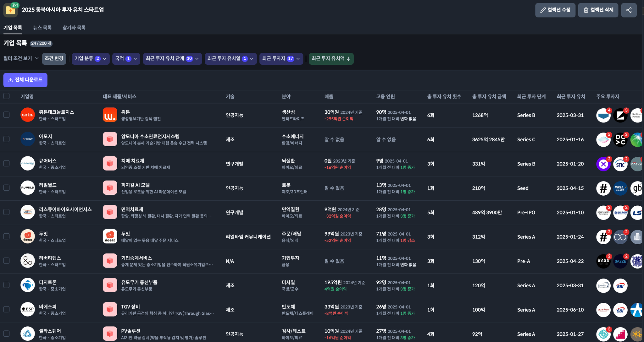The width and height of the screenshot is (644, 342).
Task: Open the 기업 분류 filter dropdown
Action: (x=91, y=59)
